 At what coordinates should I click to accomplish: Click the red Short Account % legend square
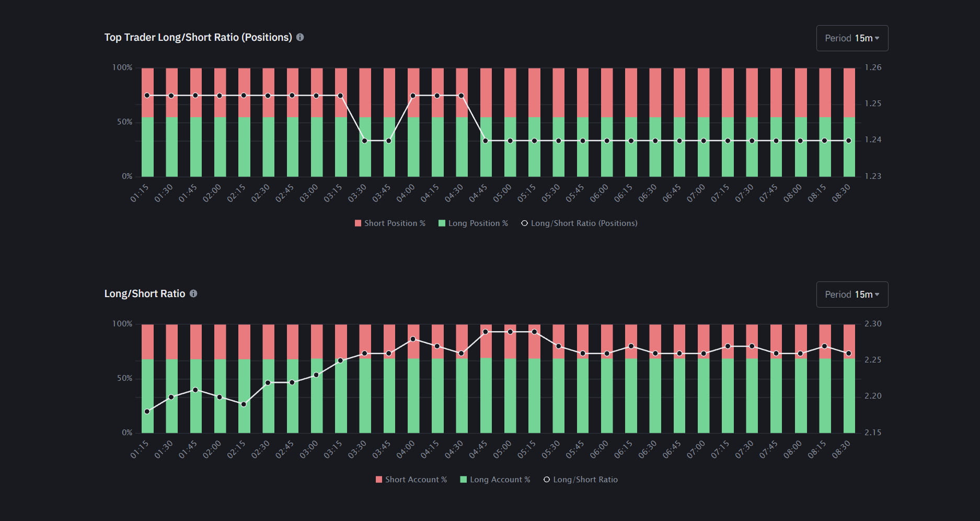[378, 479]
